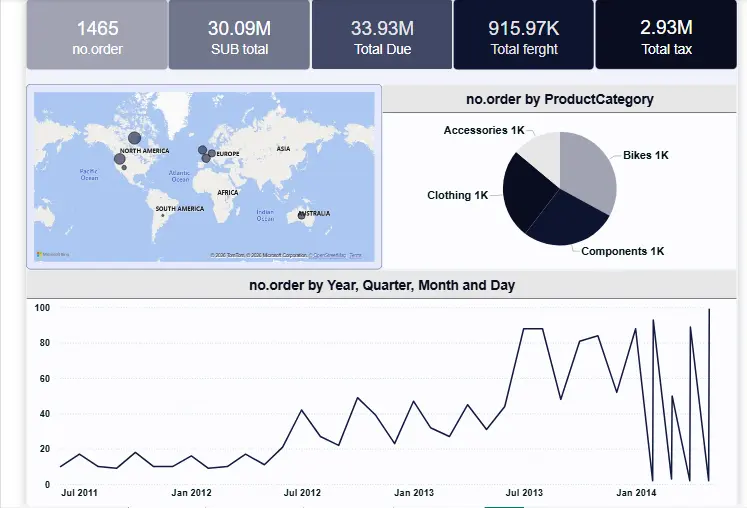
Task: Click the Jan 2014 axis label
Action: pos(636,493)
